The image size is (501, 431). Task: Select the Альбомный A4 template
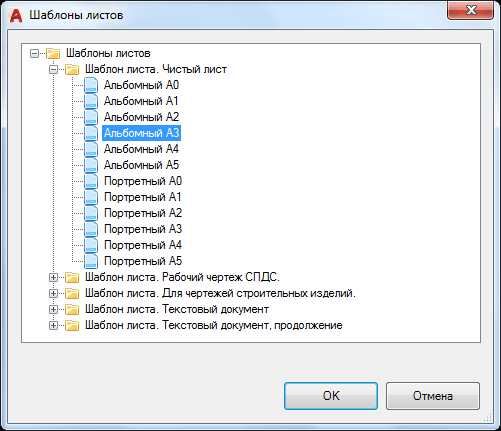point(141,149)
